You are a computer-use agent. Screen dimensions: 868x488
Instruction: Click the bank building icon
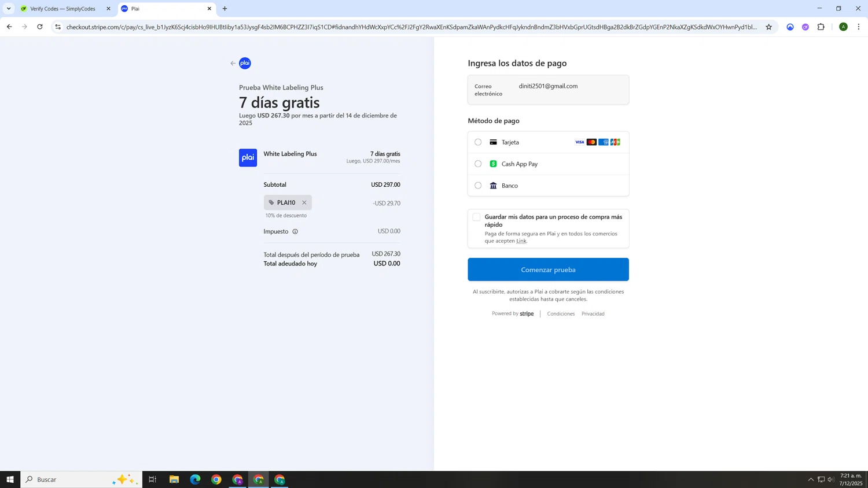[x=493, y=186]
